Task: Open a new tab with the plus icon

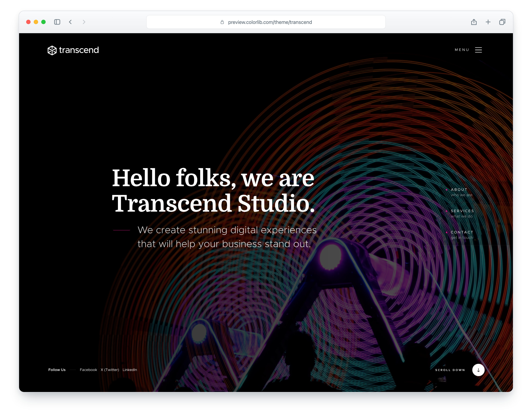Action: [x=488, y=22]
